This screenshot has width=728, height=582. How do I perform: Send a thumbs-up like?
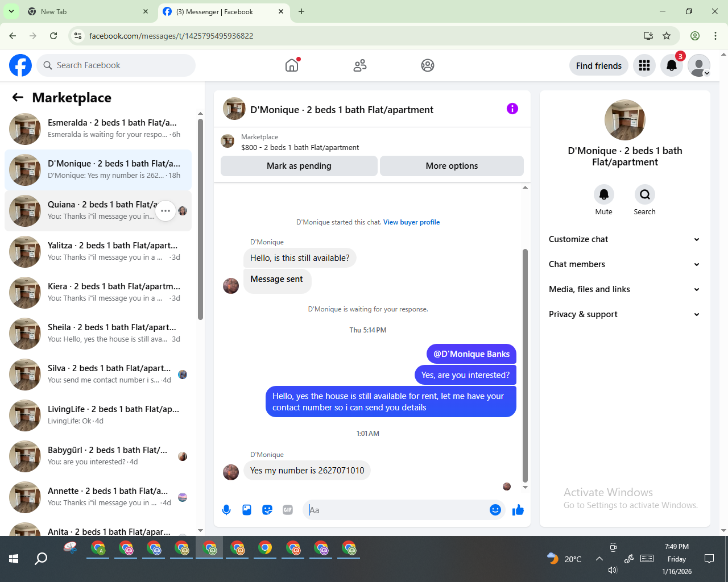pyautogui.click(x=518, y=510)
